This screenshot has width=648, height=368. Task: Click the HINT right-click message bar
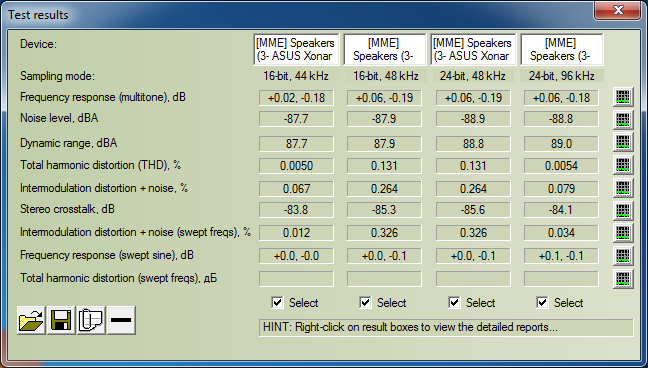pos(446,327)
